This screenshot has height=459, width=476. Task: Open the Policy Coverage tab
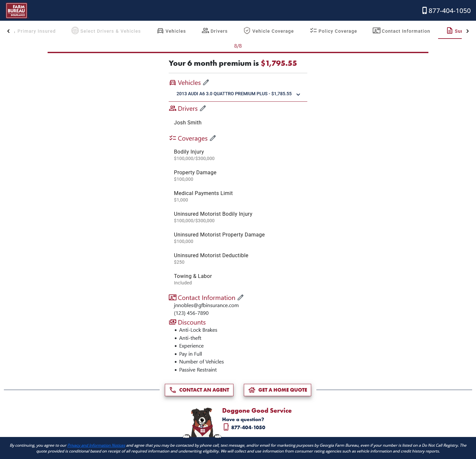point(334,31)
